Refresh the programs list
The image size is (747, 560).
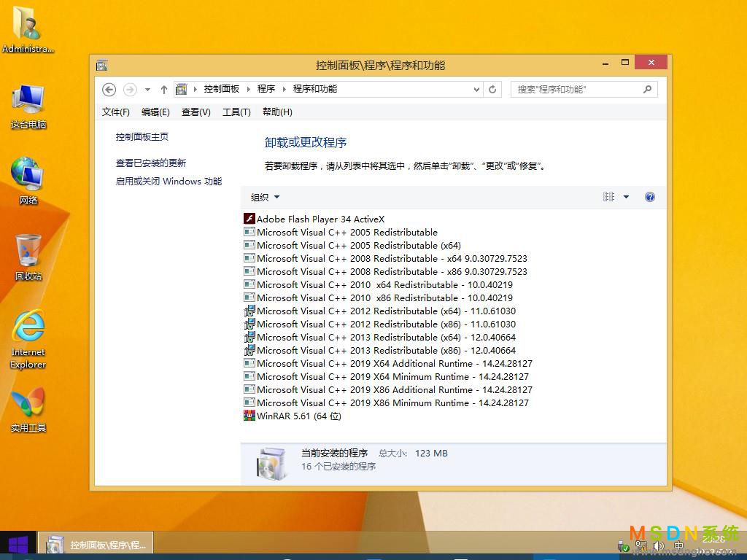492,89
